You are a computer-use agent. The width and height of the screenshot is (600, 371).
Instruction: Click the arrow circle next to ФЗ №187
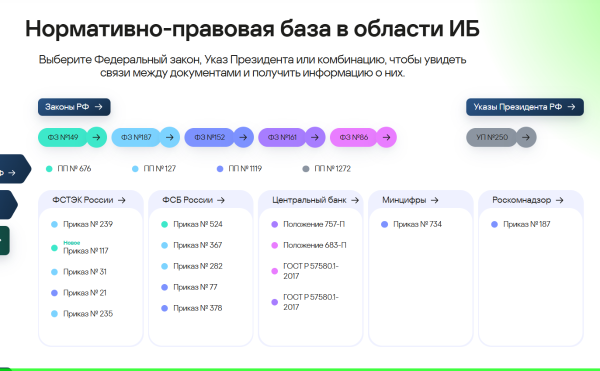coord(170,137)
